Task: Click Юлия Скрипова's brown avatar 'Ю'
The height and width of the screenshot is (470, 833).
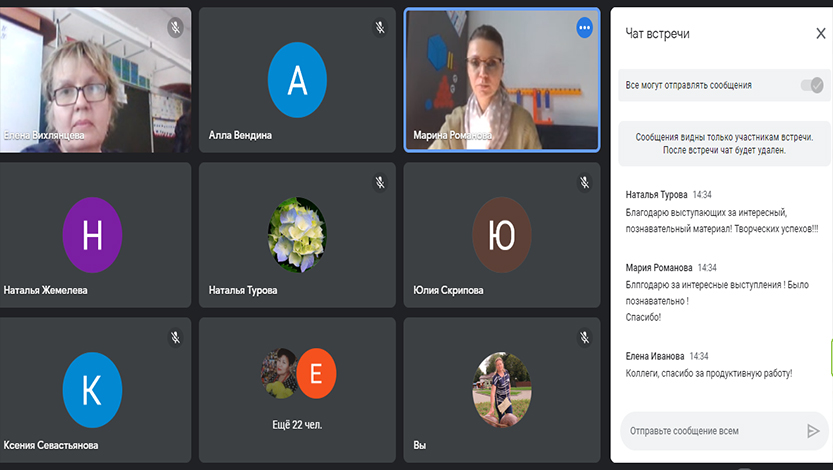Action: click(501, 235)
